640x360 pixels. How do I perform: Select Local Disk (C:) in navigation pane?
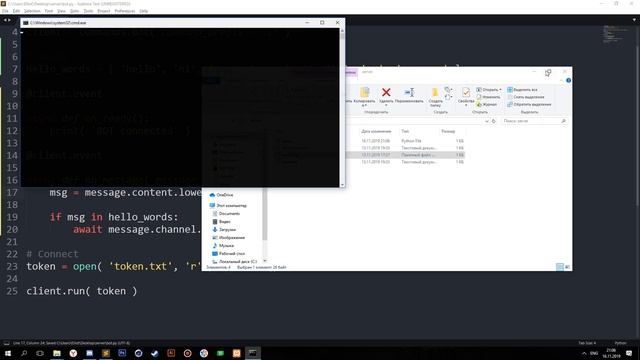pos(235,262)
